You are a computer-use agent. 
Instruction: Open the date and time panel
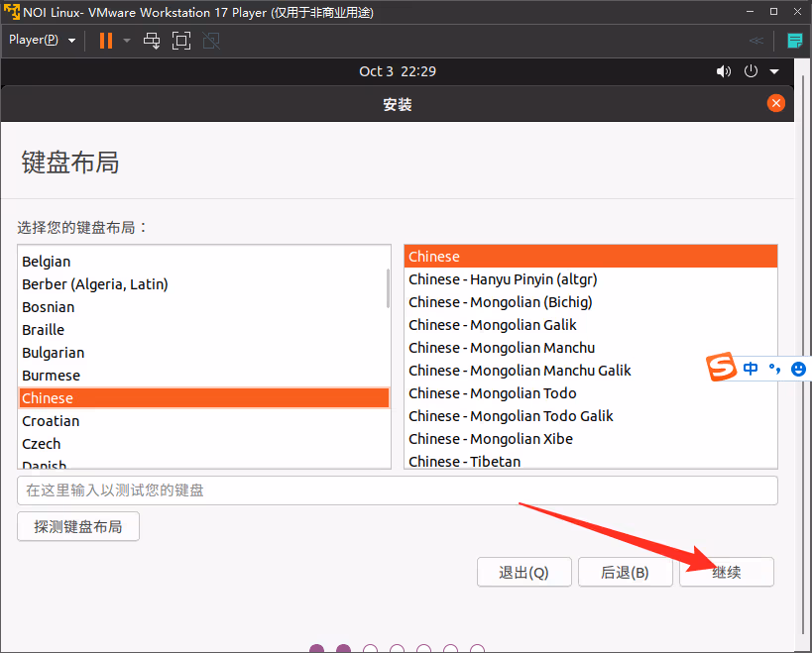click(x=398, y=71)
